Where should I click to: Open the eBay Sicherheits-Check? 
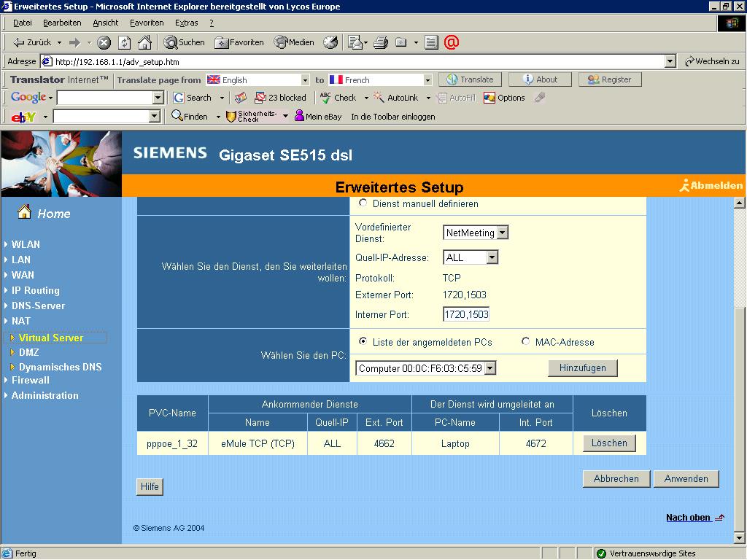tap(251, 116)
